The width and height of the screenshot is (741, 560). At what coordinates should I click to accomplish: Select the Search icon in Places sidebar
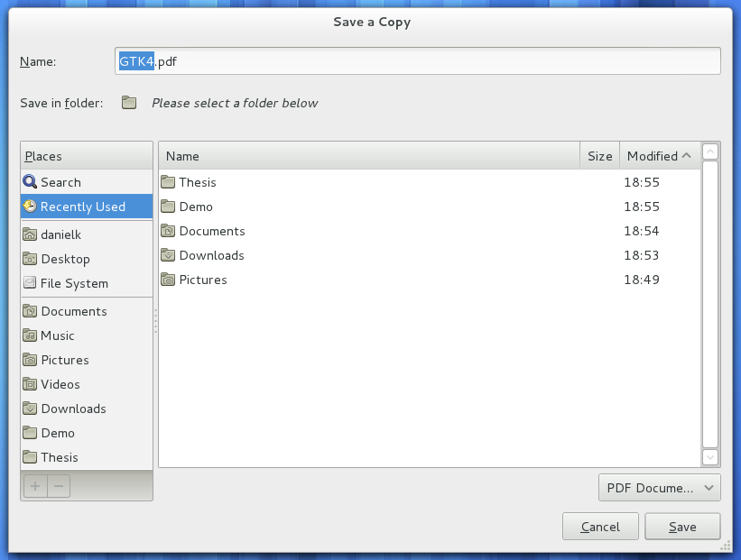[x=29, y=182]
